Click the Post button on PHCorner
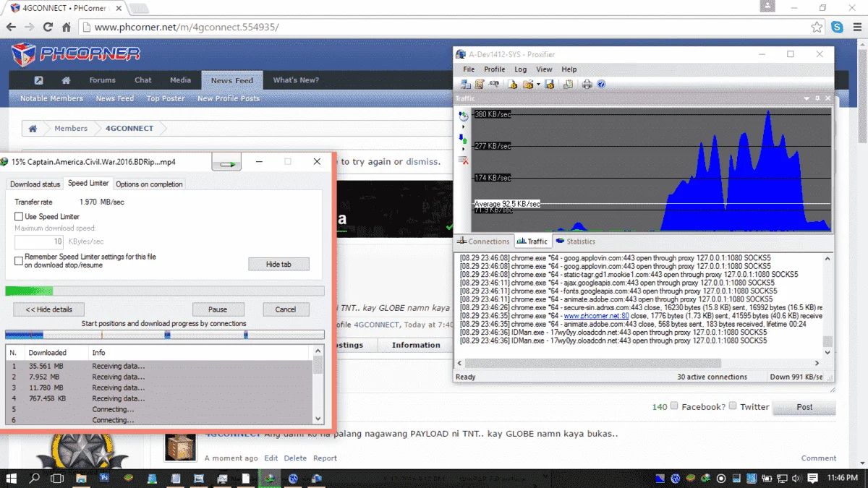Screen dimensions: 868x488 point(804,407)
